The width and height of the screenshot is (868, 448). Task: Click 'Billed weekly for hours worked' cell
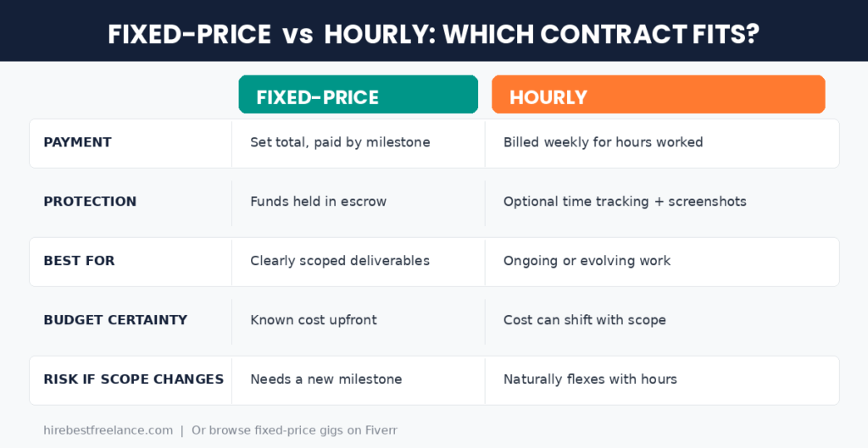(x=604, y=142)
